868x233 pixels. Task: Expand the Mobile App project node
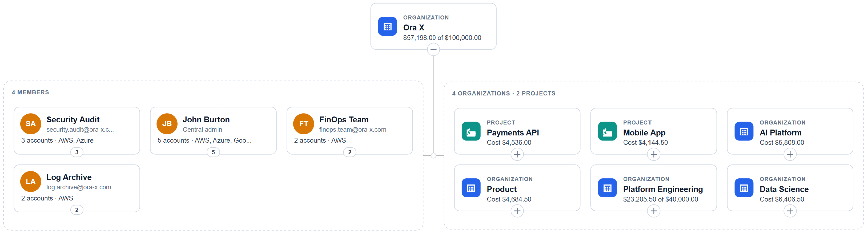(653, 154)
